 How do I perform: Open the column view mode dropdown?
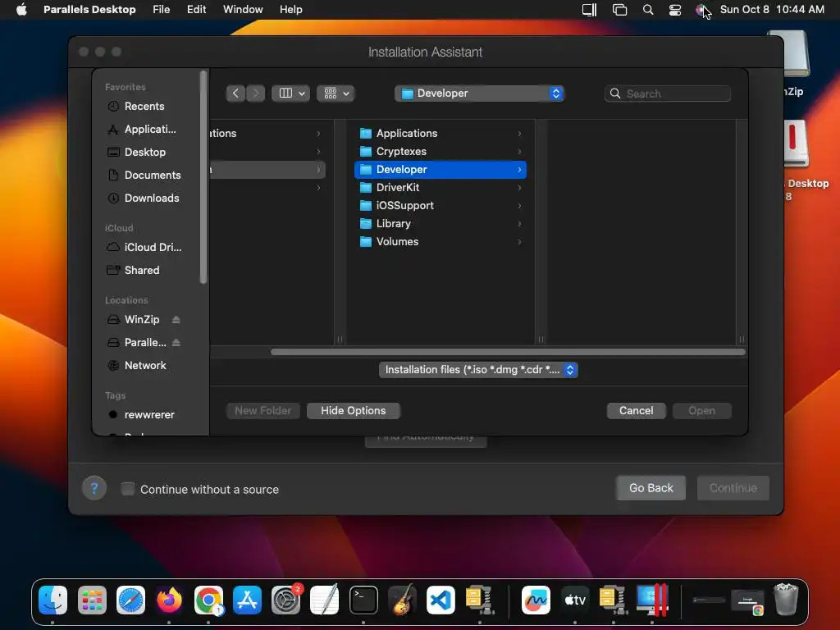point(291,94)
